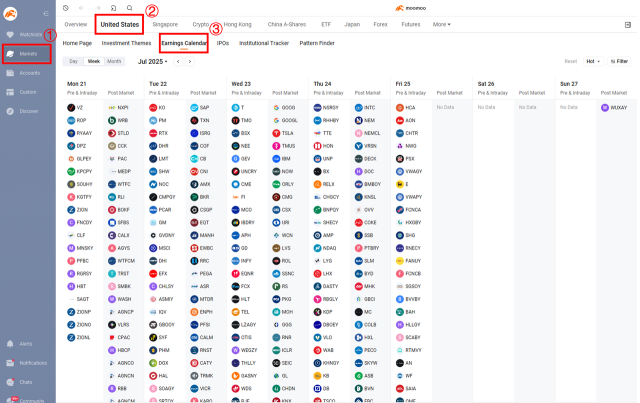Open KO stock under Tue 22
Screen dimensions: 640x403
(x=158, y=108)
